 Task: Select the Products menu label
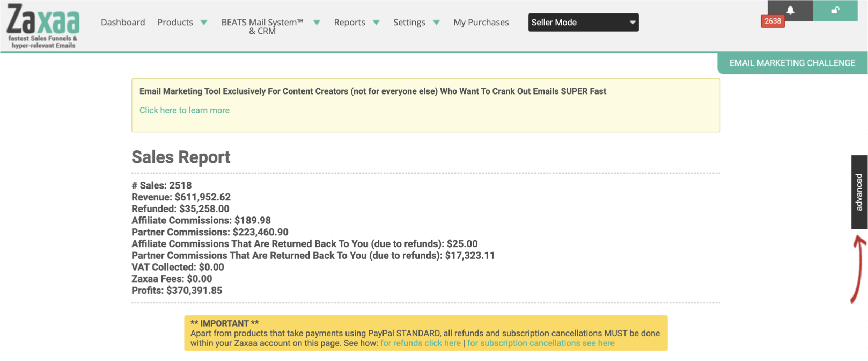[175, 23]
